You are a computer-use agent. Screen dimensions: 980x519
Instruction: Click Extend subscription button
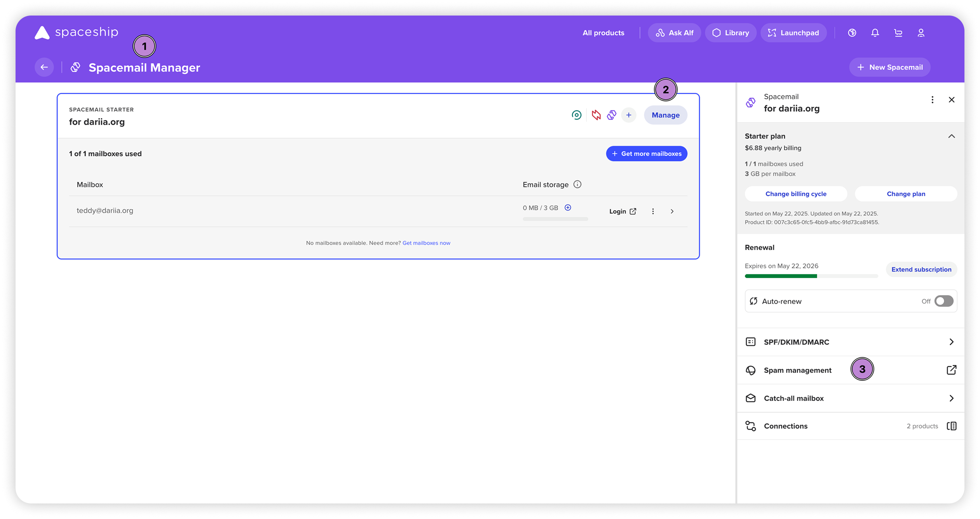(921, 269)
